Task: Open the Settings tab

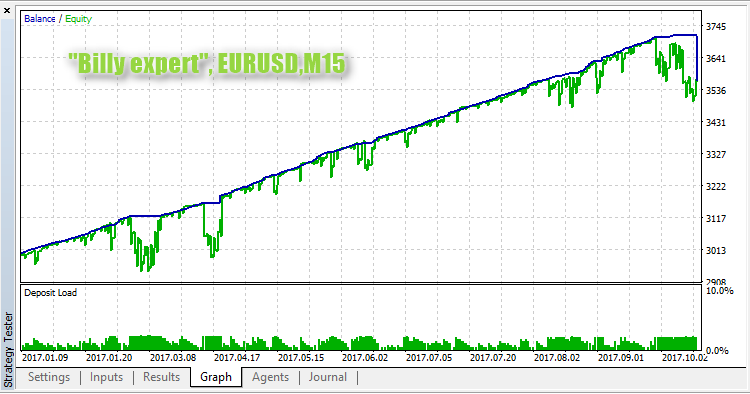Action: click(49, 377)
